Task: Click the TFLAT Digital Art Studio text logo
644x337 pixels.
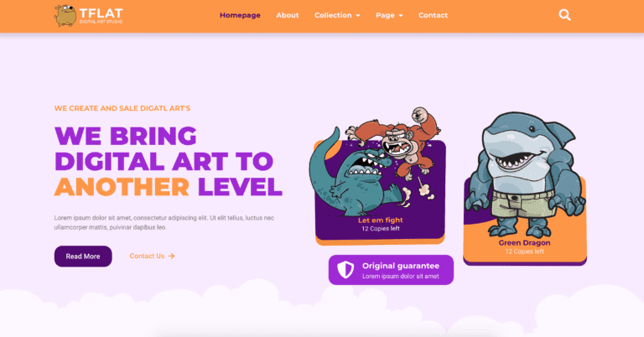Action: [x=101, y=16]
